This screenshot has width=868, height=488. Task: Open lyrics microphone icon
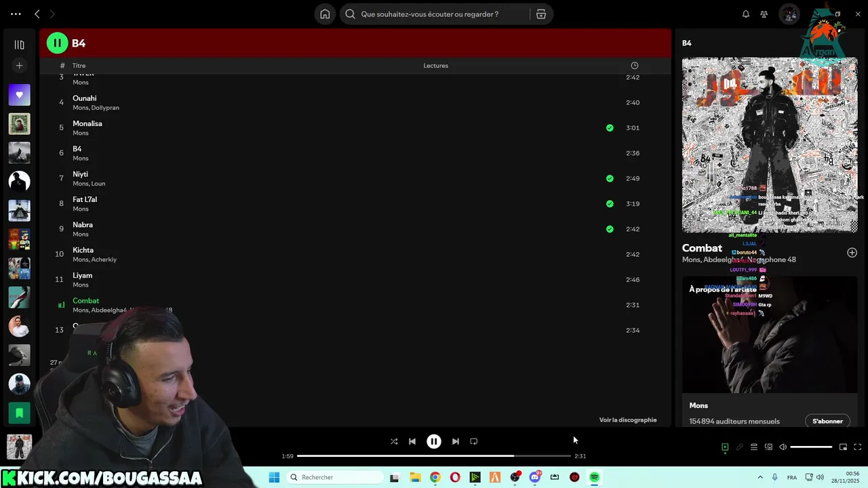740,447
